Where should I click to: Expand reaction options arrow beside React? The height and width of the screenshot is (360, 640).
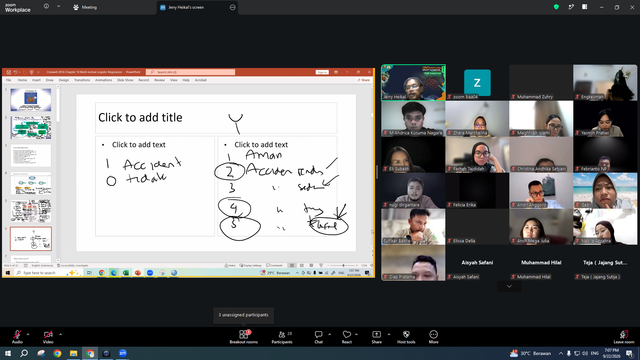tap(356, 334)
